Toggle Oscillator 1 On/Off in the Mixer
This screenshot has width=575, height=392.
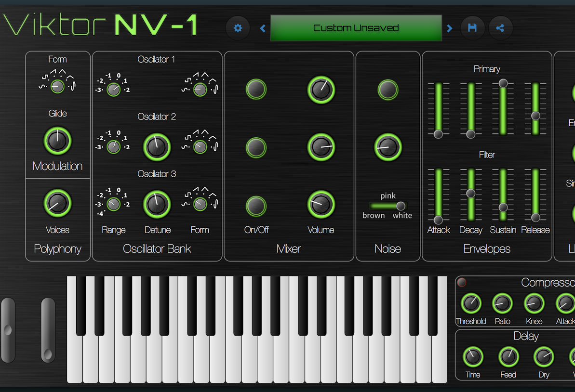pyautogui.click(x=256, y=89)
